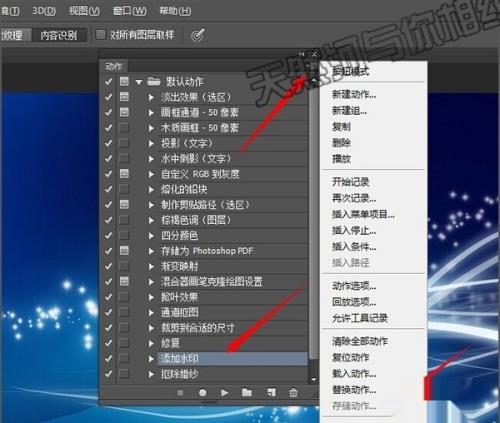Collapse the 默认动作 set triangle
The image size is (500, 423).
[139, 82]
